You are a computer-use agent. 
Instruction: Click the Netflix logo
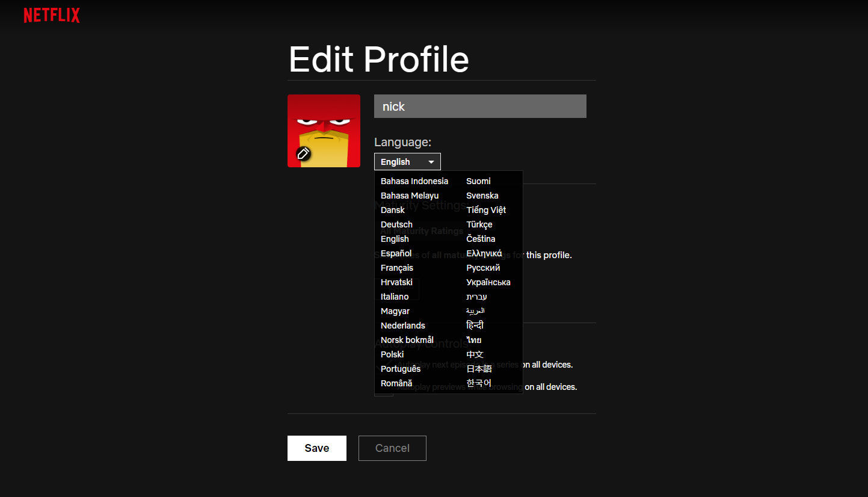[51, 14]
